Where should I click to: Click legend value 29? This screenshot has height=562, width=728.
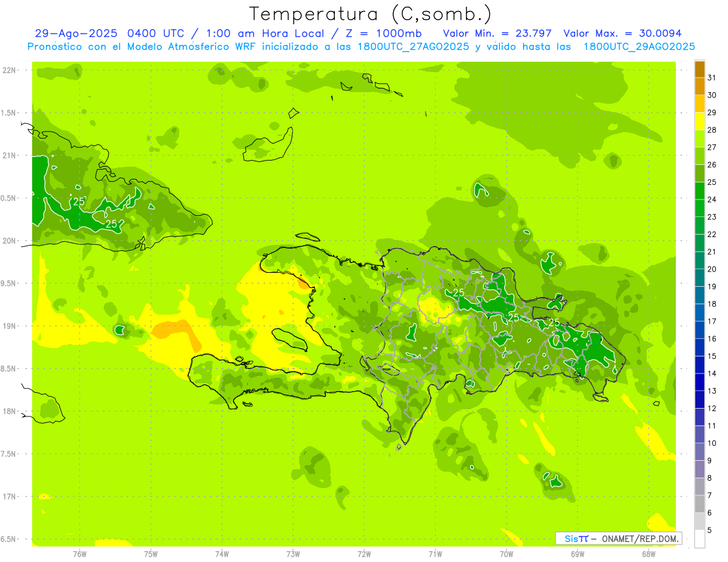(x=712, y=113)
